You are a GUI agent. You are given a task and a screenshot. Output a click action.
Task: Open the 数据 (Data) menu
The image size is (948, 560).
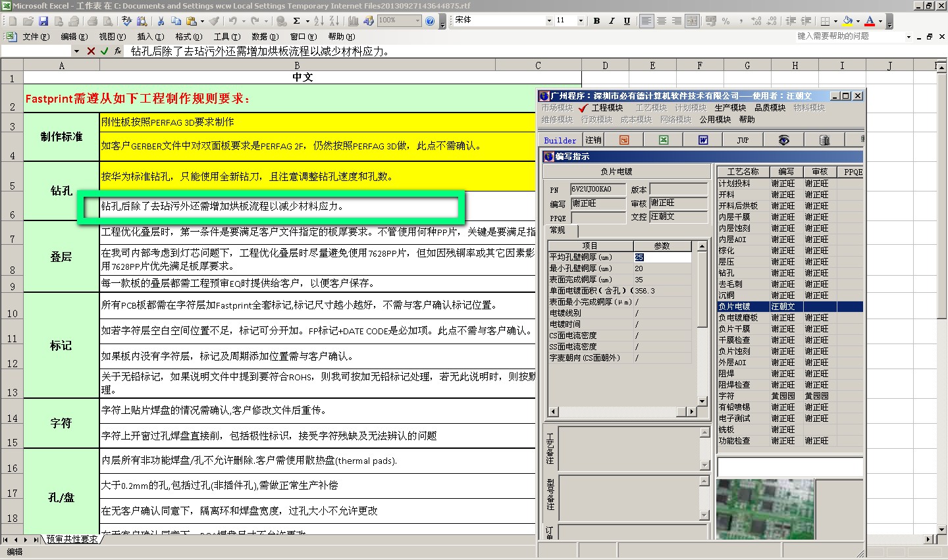(x=265, y=37)
